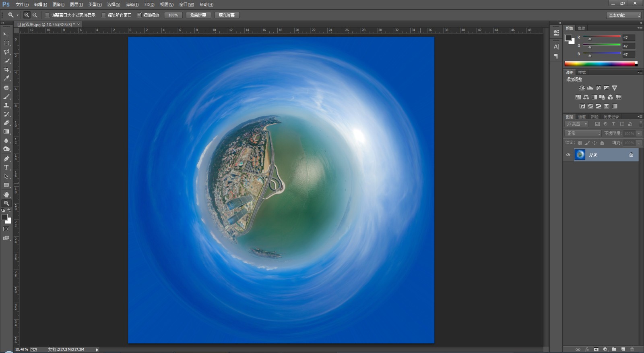Hide the 背景 layer visibility eye

tap(568, 155)
